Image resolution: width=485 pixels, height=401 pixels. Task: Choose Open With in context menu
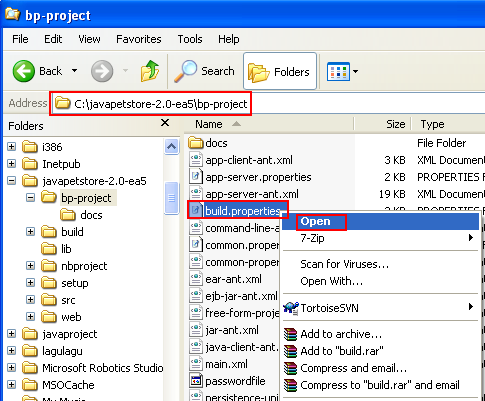tap(381, 281)
